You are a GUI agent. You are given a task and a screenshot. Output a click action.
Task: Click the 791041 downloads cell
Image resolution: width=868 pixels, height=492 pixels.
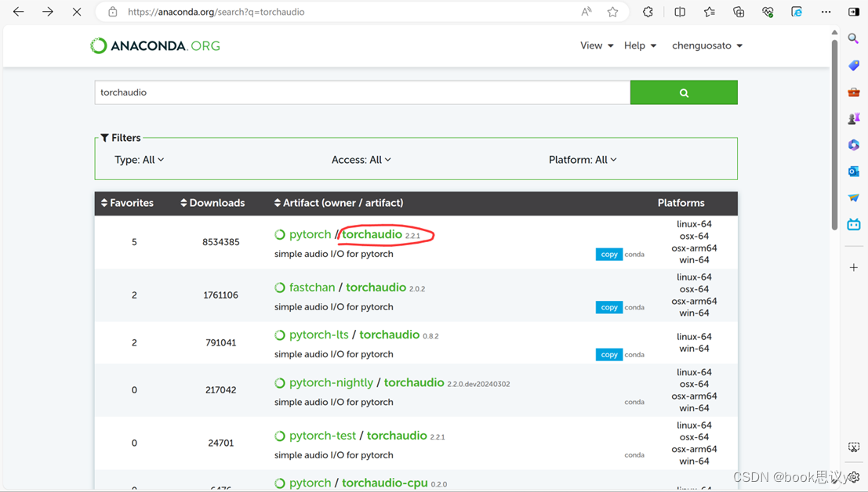221,342
